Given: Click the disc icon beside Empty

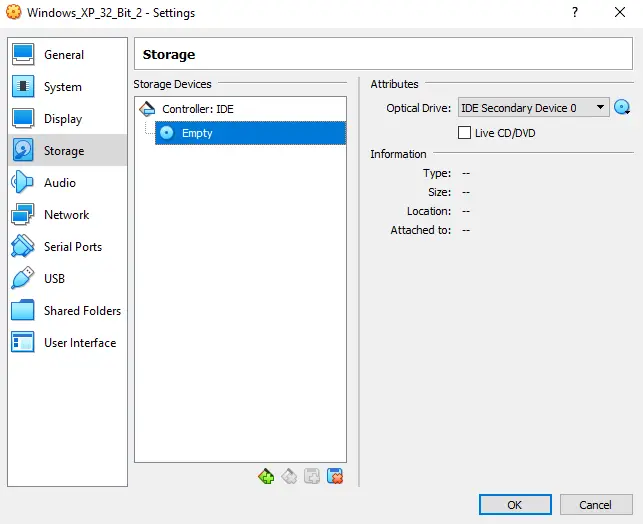Looking at the screenshot, I should pyautogui.click(x=166, y=132).
